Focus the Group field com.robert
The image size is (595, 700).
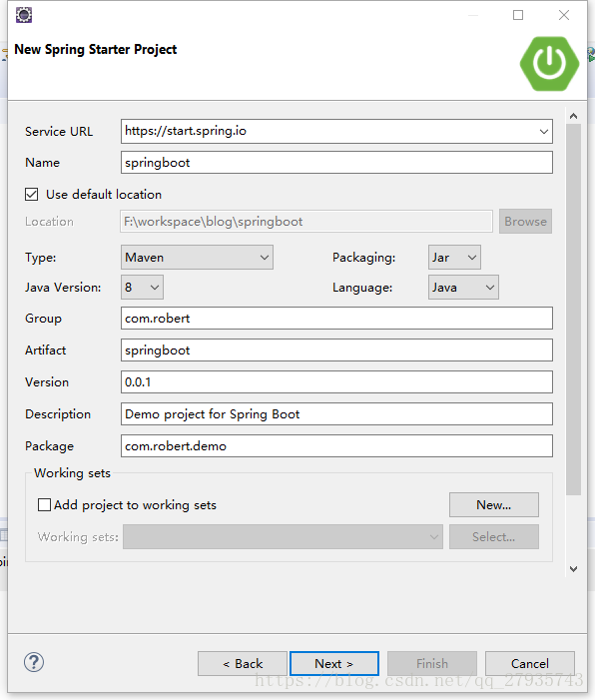(336, 319)
